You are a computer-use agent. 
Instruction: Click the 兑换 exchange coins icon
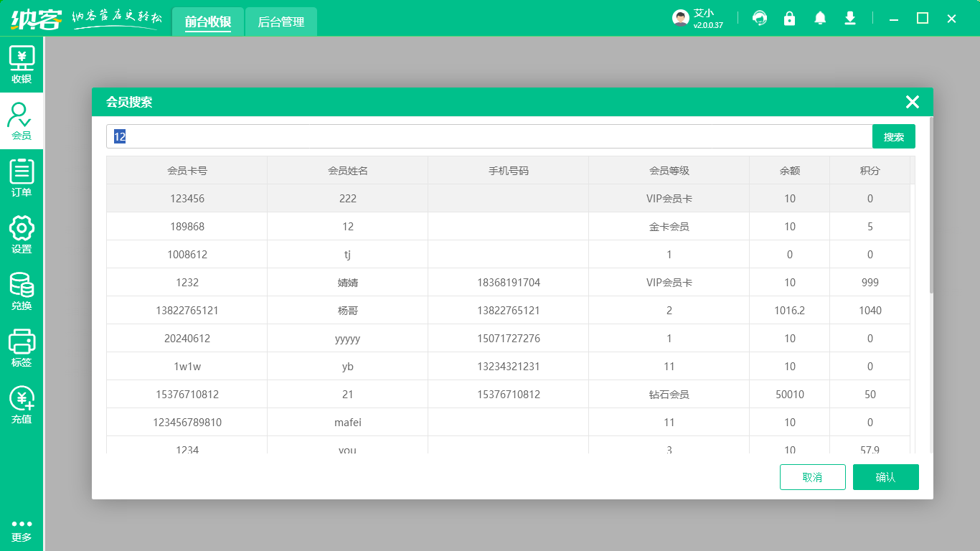tap(22, 291)
